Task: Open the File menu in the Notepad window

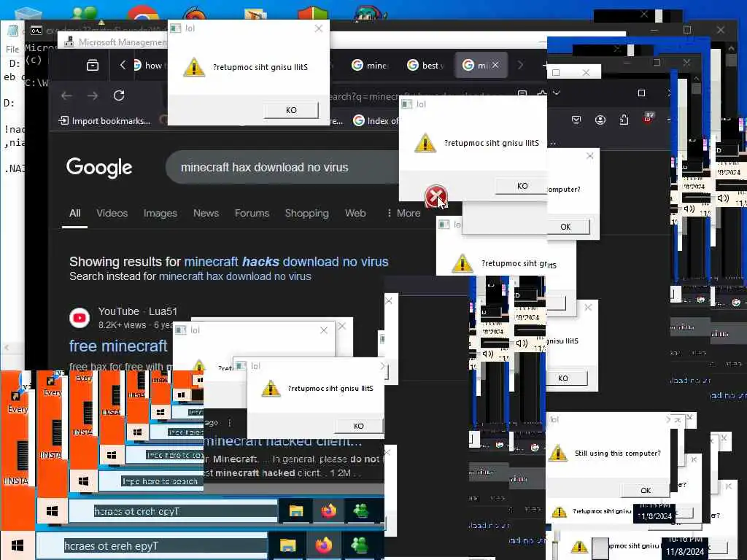Action: point(12,49)
